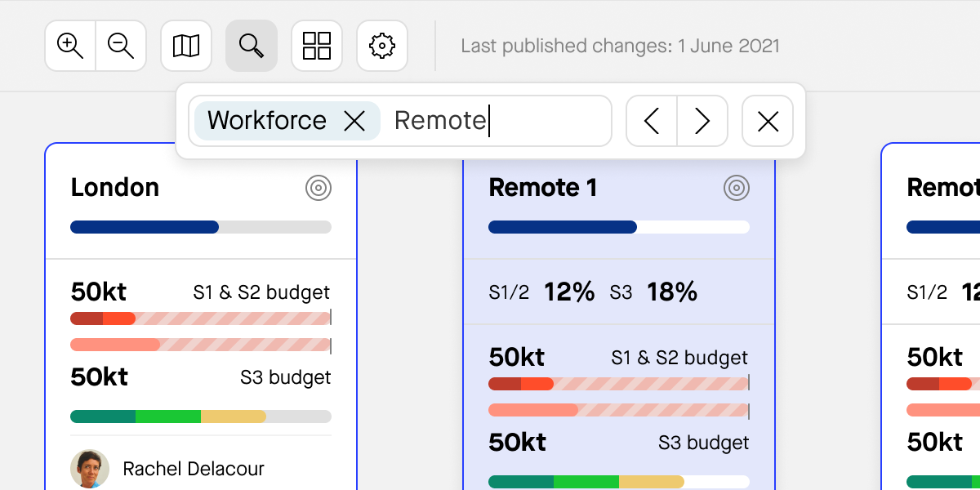Click the Rachel Delacour name

click(194, 469)
